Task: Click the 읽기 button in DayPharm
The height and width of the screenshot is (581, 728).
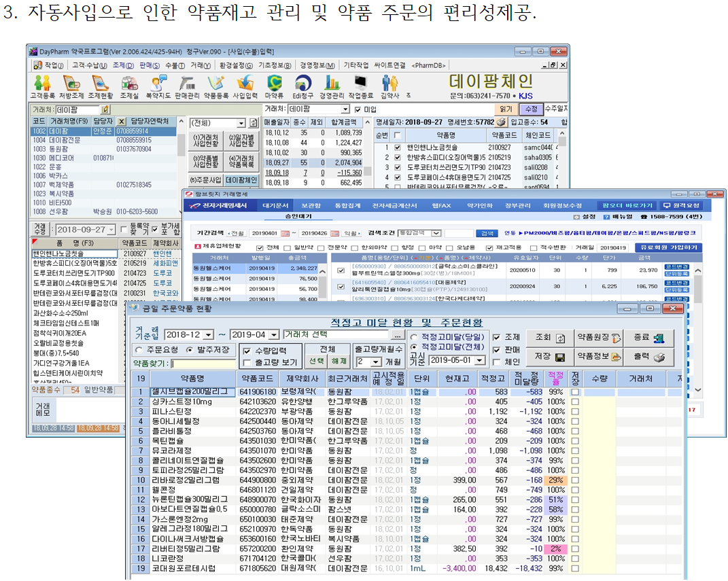Action: (506, 109)
